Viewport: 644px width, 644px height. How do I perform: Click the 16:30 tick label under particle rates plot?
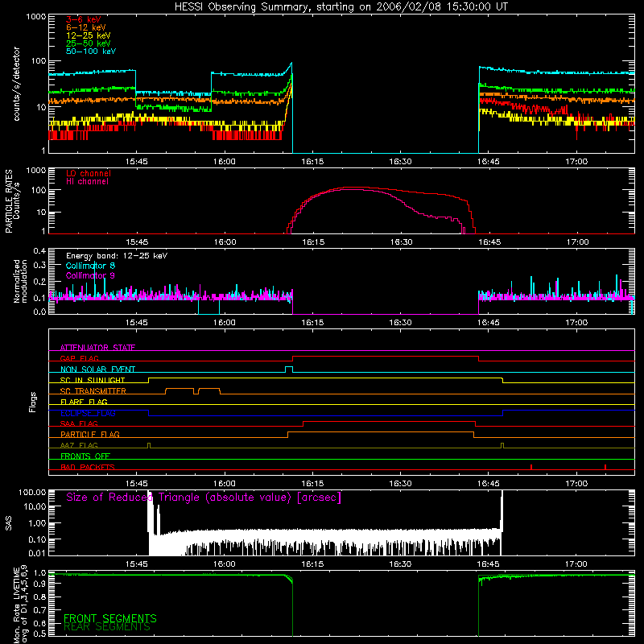(401, 242)
